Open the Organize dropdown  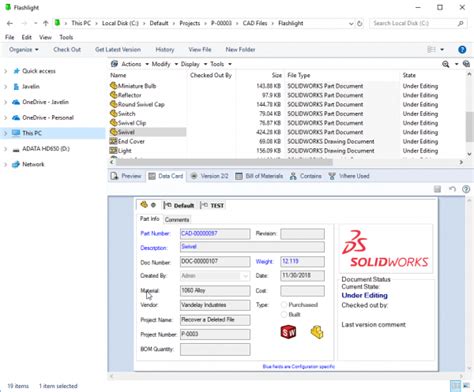tap(24, 50)
